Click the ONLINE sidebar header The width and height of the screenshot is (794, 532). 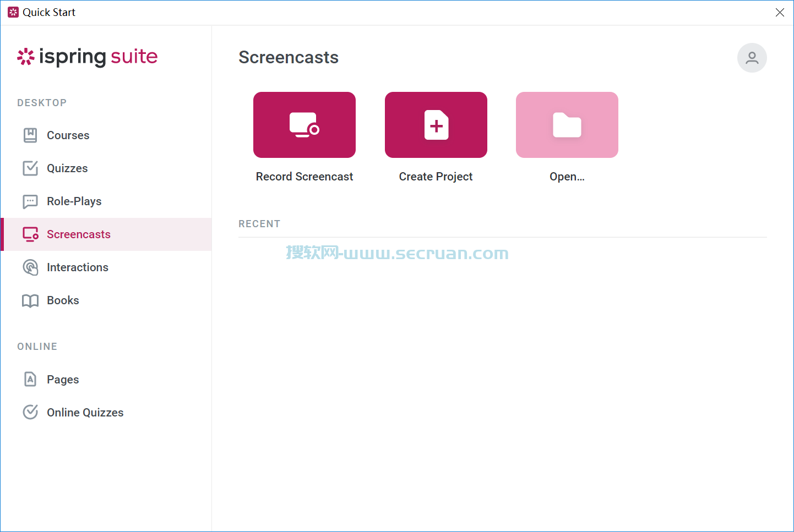click(37, 347)
